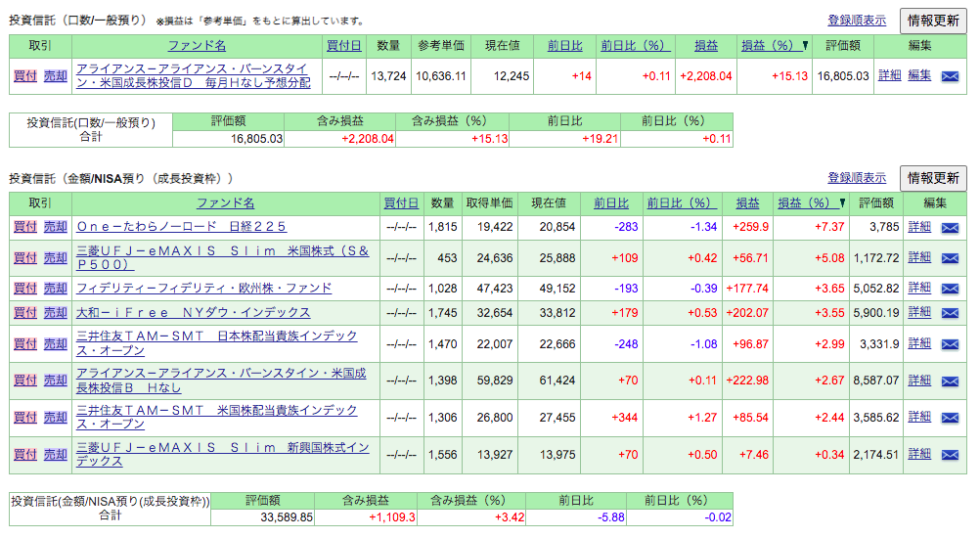Sort the top table by 損益 header
The height and width of the screenshot is (538, 980).
(706, 46)
